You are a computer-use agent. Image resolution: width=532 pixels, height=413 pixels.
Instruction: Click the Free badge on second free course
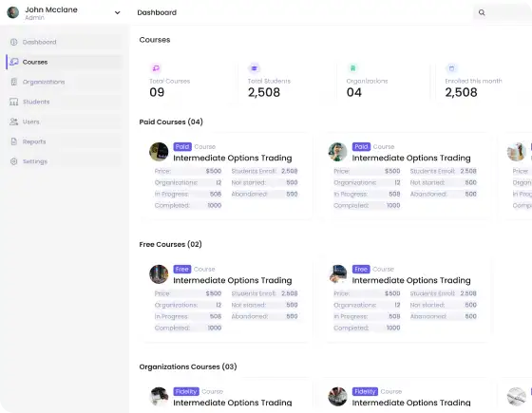coord(361,269)
